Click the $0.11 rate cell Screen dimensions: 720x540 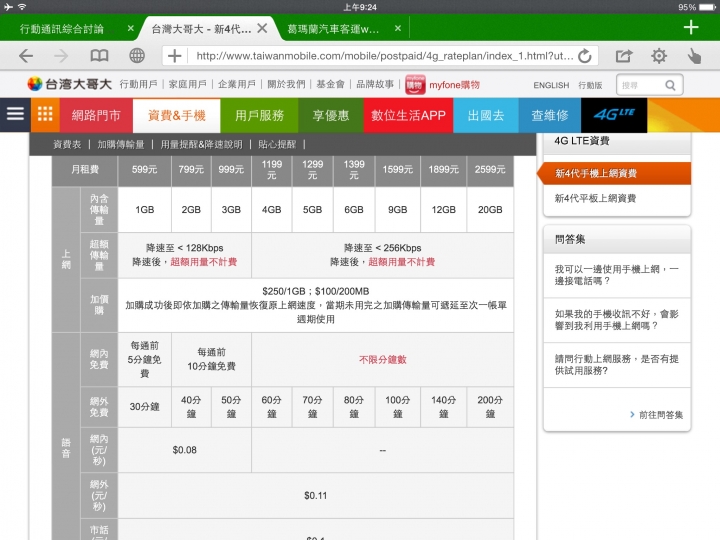[315, 495]
